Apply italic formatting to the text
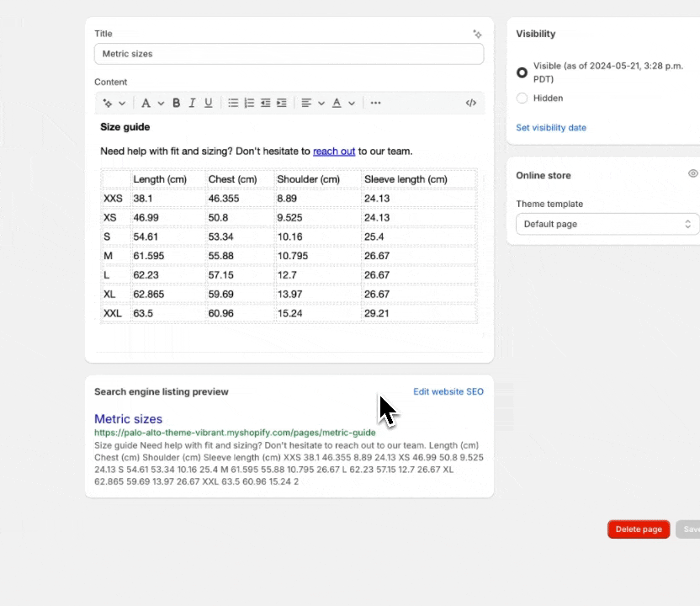 [x=192, y=103]
